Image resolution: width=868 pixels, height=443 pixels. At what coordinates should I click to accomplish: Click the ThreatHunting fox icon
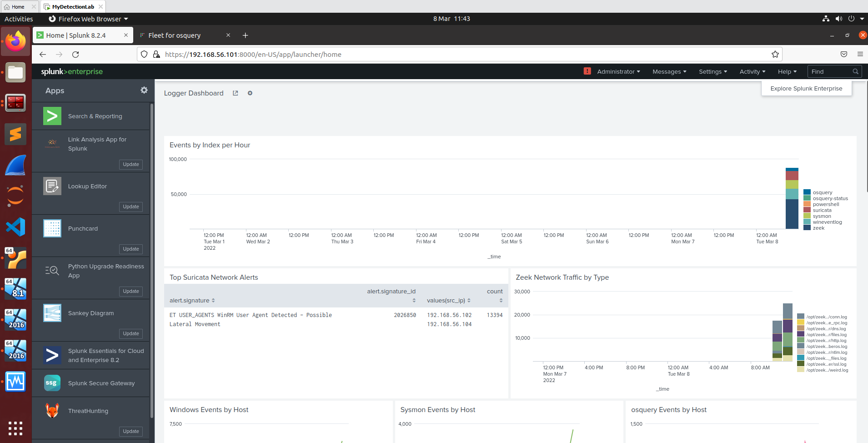52,411
